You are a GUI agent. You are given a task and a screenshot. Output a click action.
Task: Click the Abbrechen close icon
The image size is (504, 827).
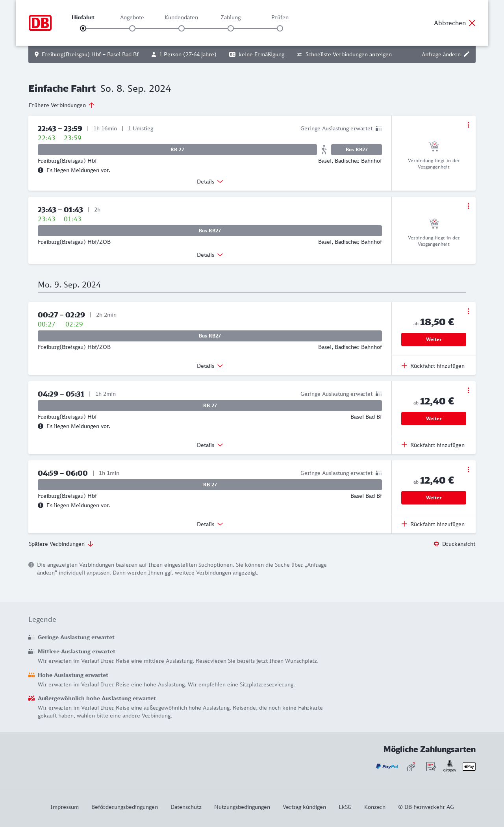click(472, 23)
